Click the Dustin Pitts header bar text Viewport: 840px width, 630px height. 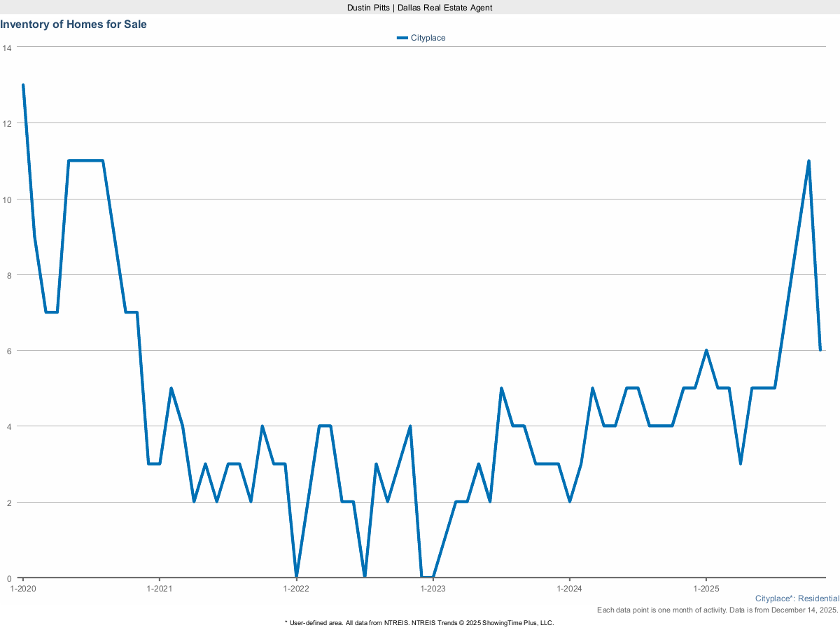pyautogui.click(x=420, y=7)
